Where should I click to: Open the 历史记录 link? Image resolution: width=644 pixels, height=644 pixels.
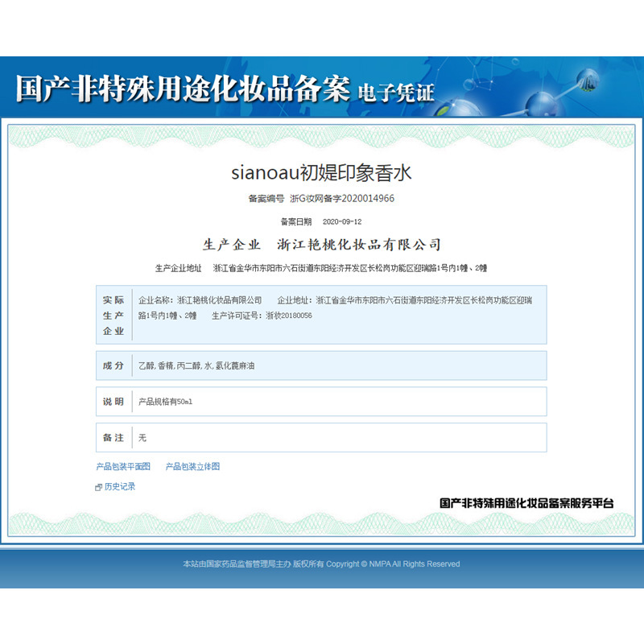point(120,486)
